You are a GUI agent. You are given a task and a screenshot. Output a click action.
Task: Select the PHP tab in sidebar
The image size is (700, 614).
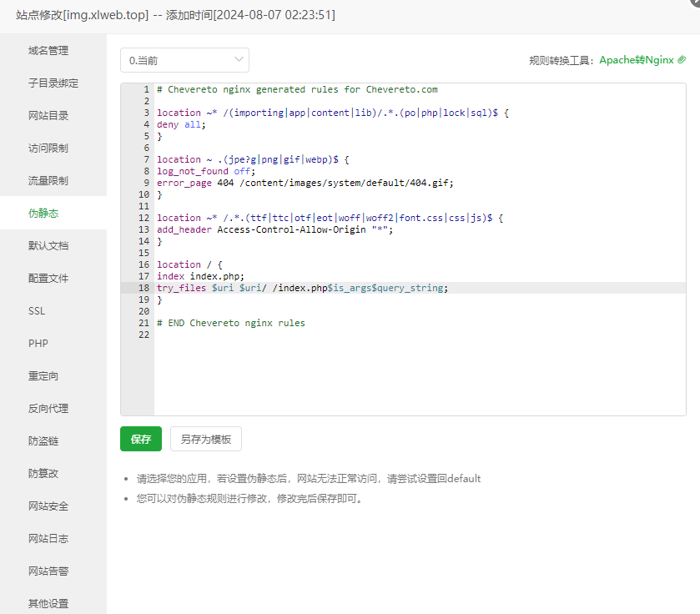(x=38, y=344)
